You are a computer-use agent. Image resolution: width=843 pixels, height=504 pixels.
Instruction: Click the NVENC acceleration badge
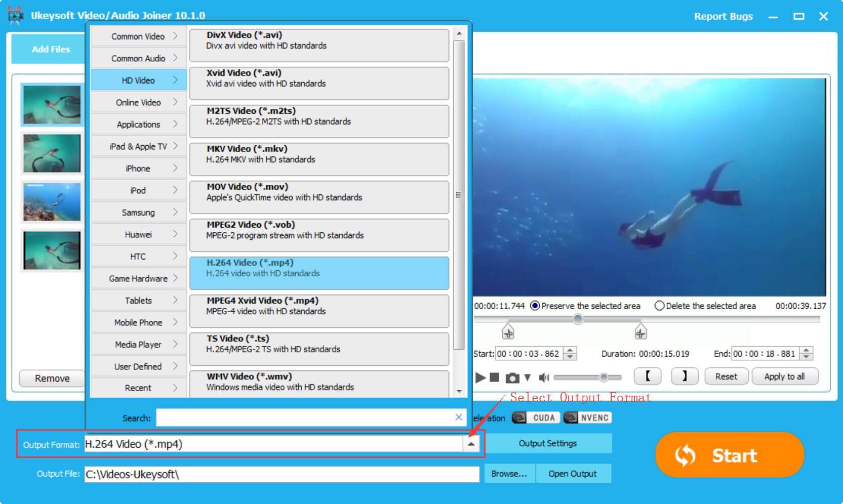coord(587,417)
